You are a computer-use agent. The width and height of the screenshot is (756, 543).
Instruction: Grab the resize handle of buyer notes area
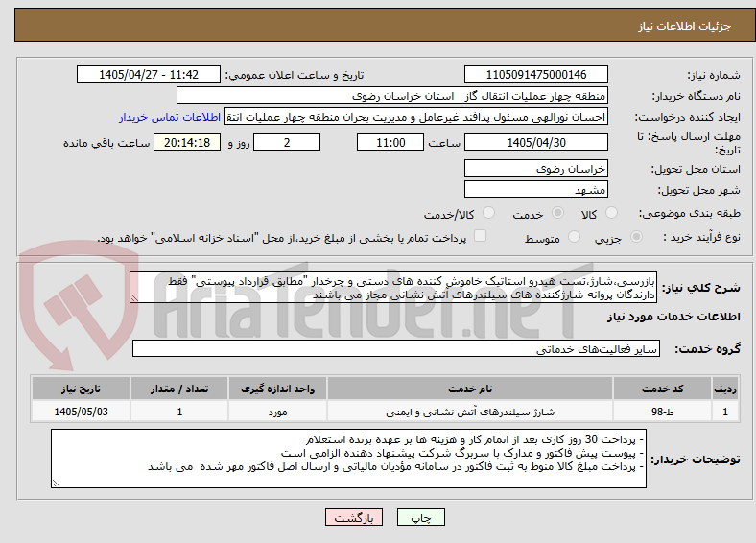click(56, 484)
